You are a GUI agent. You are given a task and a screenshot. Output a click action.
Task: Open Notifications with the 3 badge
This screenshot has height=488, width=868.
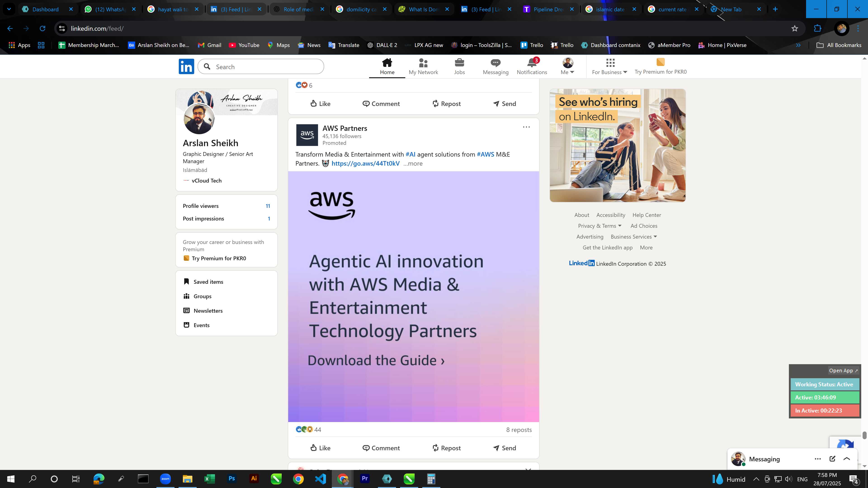point(532,66)
